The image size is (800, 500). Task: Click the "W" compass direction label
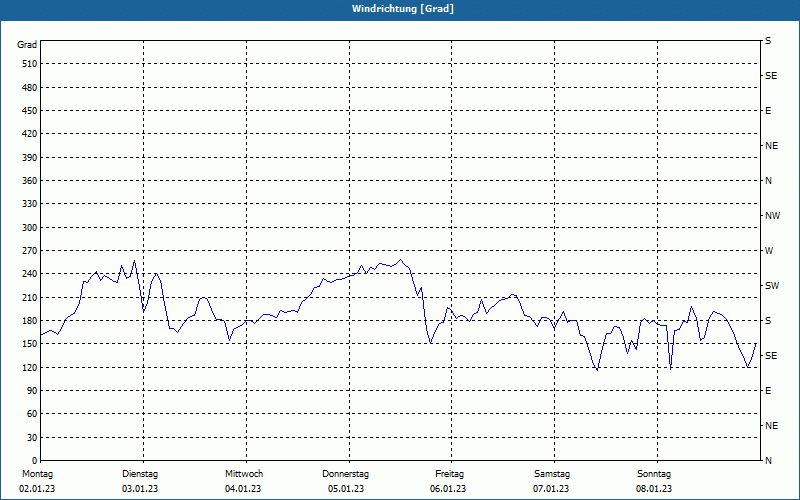click(x=769, y=251)
